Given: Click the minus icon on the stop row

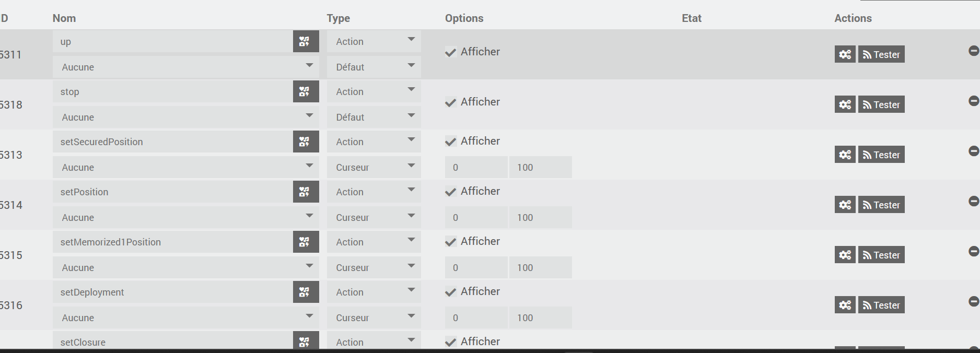Looking at the screenshot, I should tap(973, 101).
